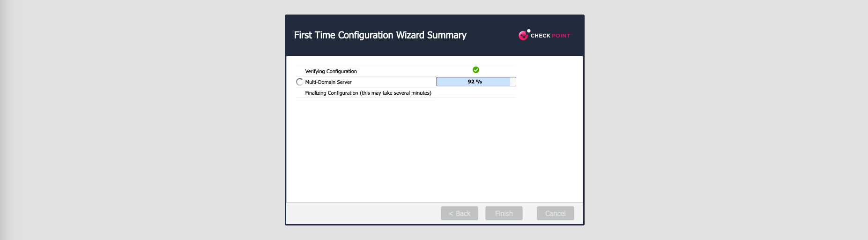Select the Verifying Configuration step label
The height and width of the screenshot is (240, 868).
pyautogui.click(x=331, y=71)
